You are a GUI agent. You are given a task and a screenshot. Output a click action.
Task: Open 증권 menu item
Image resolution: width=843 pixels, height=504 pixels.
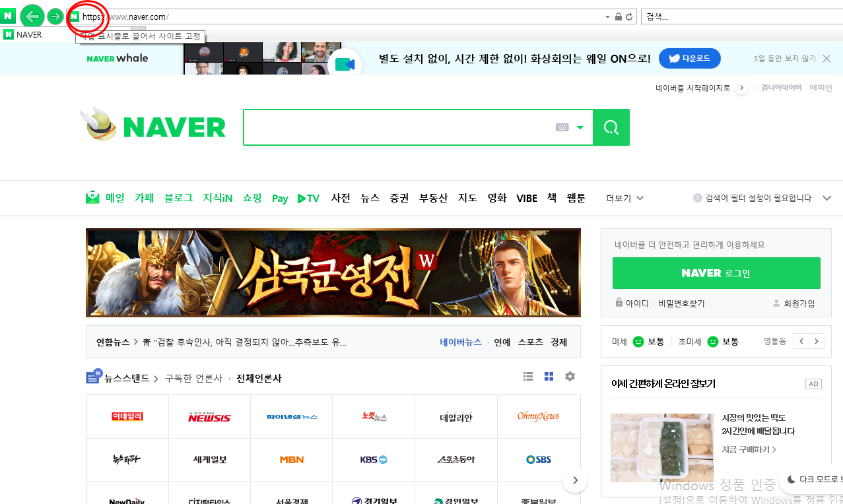click(399, 197)
